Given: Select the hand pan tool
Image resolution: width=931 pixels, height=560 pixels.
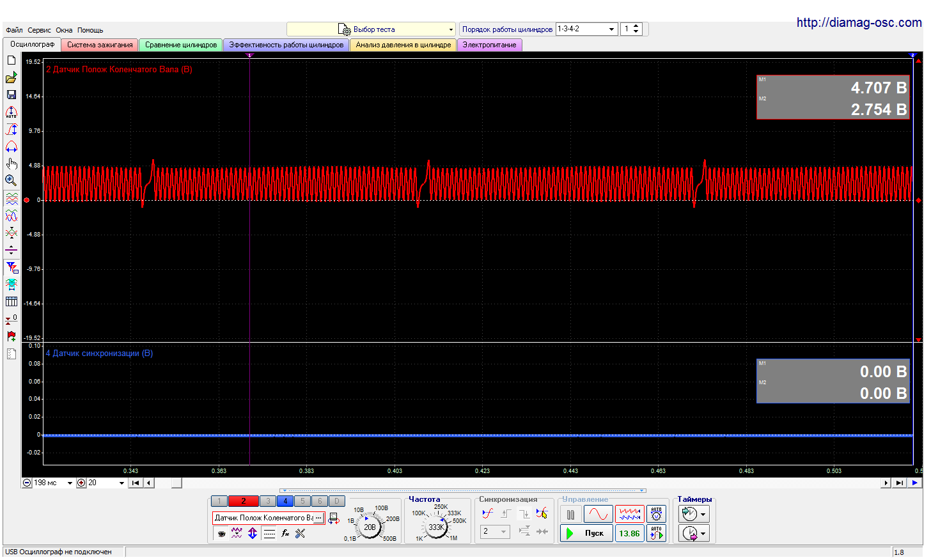Looking at the screenshot, I should pos(12,164).
